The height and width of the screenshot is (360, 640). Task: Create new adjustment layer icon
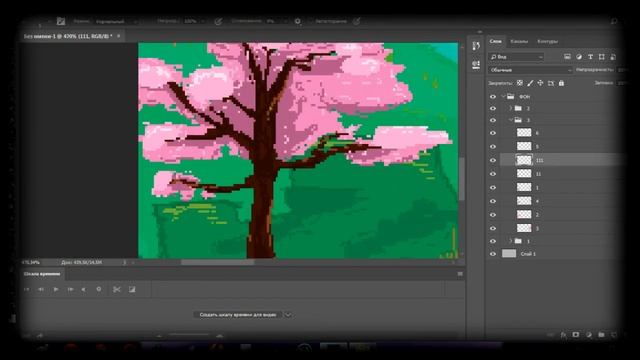coord(589,335)
